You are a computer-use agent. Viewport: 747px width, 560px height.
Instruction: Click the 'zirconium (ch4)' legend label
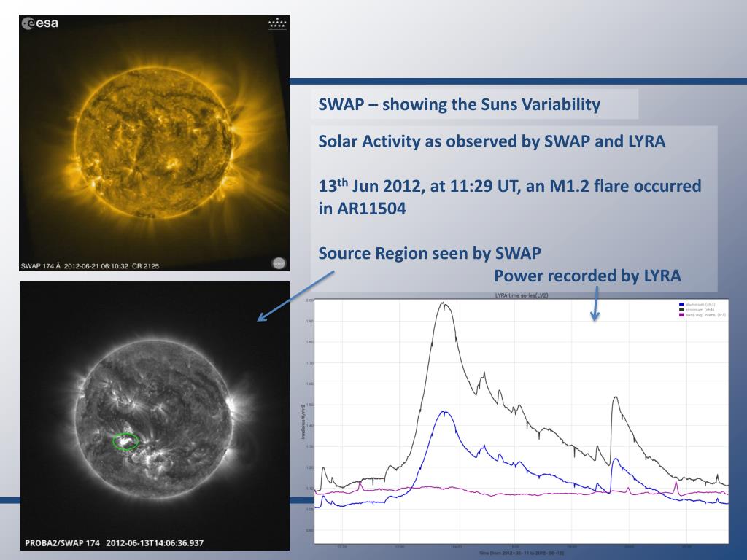click(700, 309)
